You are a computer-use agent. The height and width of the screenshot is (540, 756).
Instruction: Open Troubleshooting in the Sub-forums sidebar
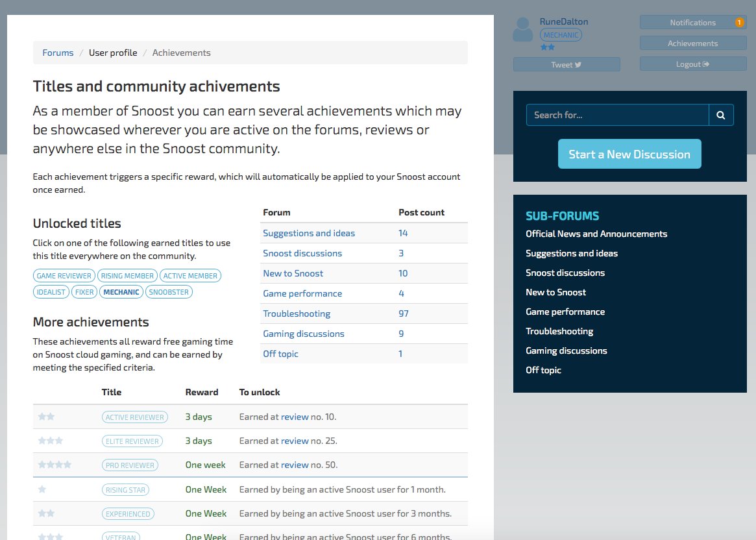[559, 331]
